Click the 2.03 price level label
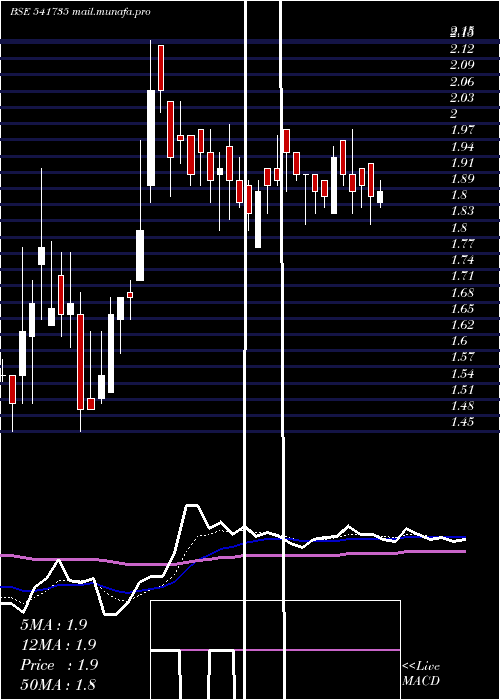The width and height of the screenshot is (500, 700). 462,97
